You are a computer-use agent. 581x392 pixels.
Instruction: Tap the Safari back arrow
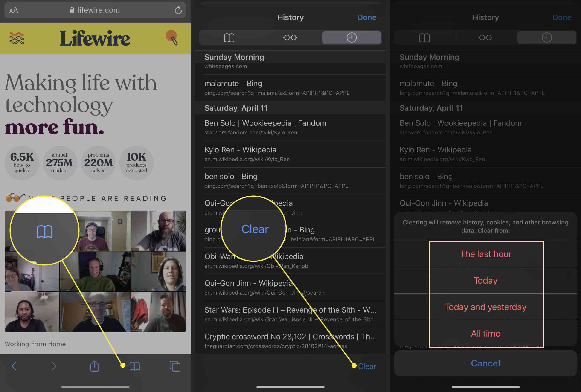pos(14,366)
